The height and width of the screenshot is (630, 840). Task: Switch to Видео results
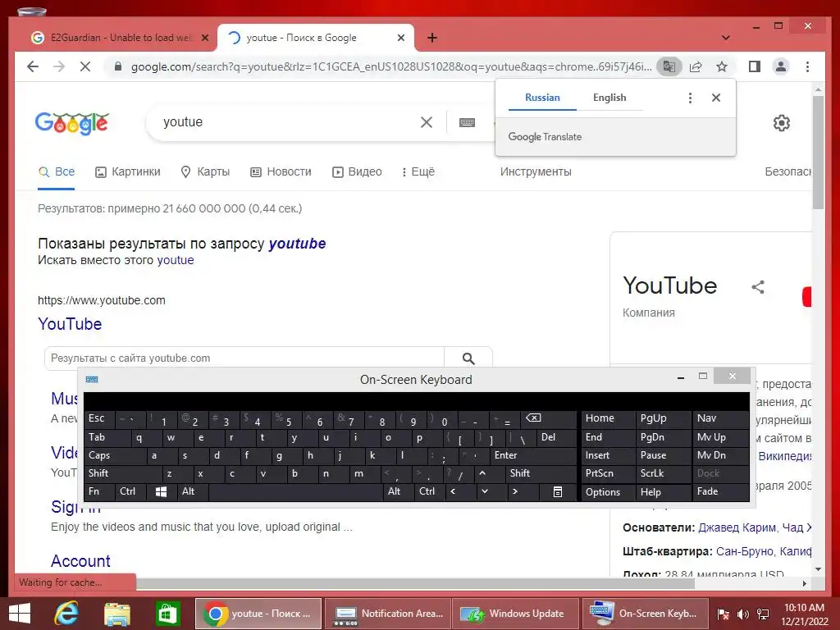coord(357,171)
